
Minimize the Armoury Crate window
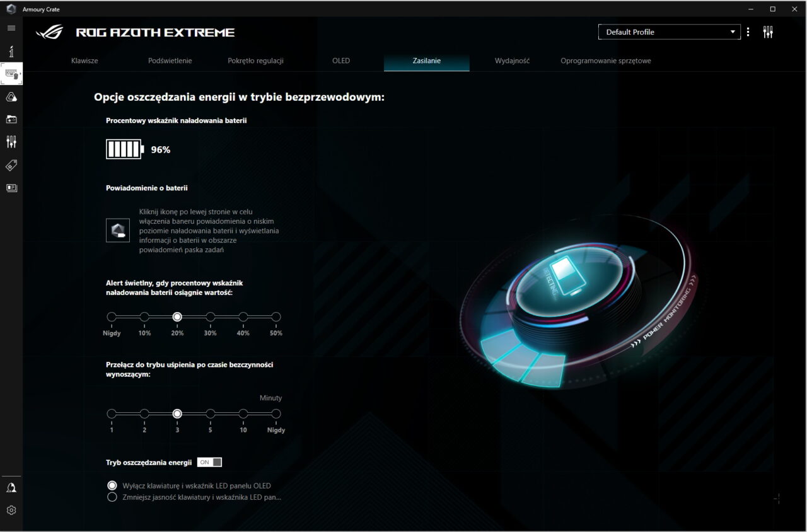(x=751, y=9)
